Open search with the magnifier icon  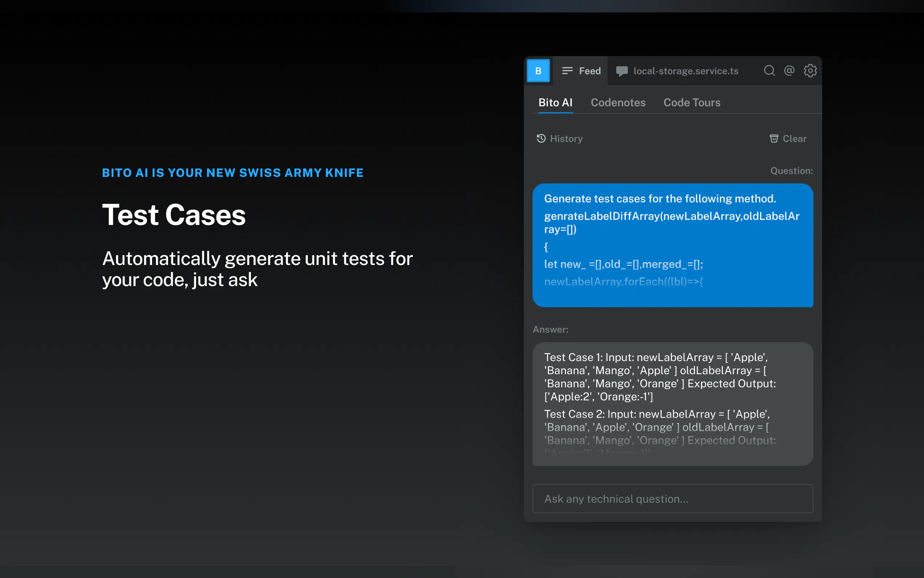click(x=769, y=71)
